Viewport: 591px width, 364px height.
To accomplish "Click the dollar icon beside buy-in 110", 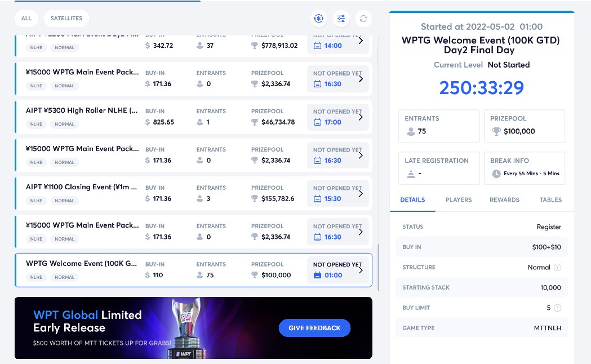I will pyautogui.click(x=148, y=275).
